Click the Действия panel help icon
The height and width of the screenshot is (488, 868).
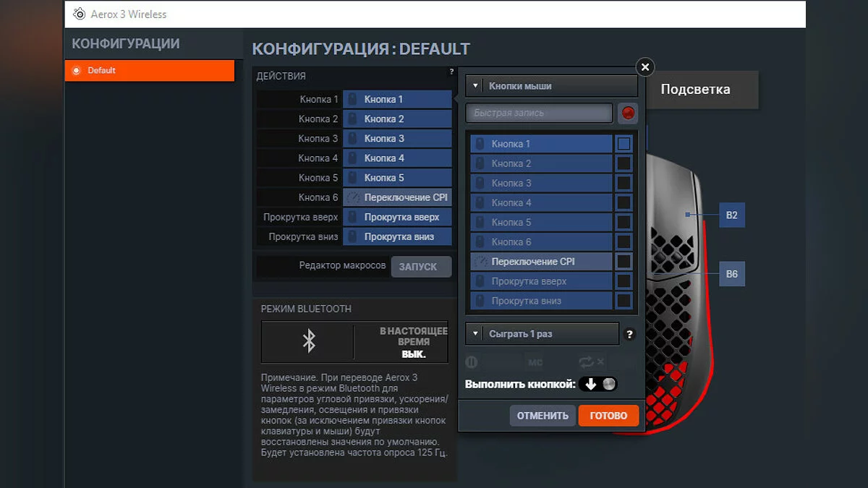[451, 72]
